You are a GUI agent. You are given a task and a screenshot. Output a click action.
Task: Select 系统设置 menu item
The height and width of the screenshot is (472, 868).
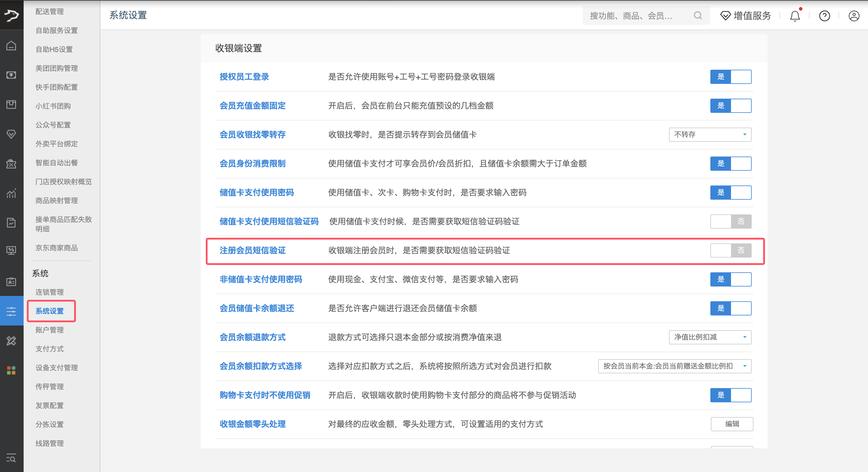pyautogui.click(x=50, y=311)
